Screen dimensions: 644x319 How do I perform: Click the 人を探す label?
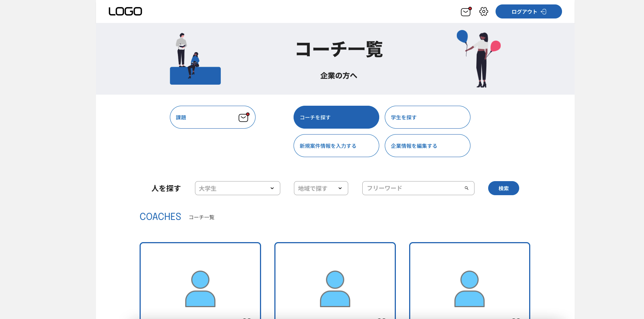click(166, 189)
